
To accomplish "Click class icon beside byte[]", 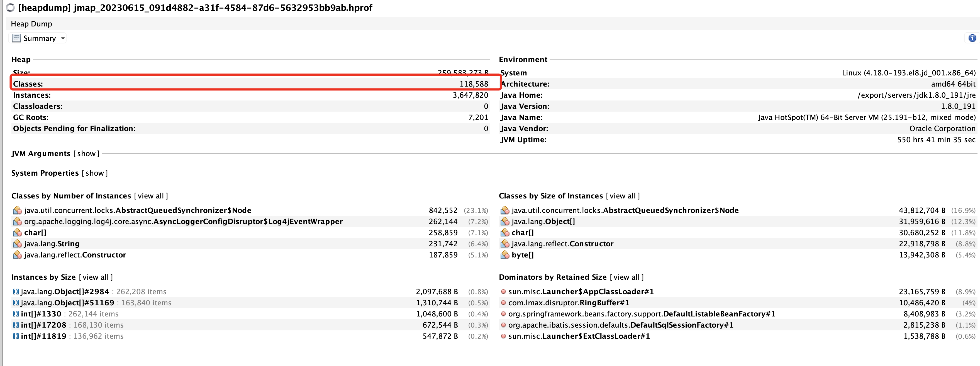I will tap(505, 255).
